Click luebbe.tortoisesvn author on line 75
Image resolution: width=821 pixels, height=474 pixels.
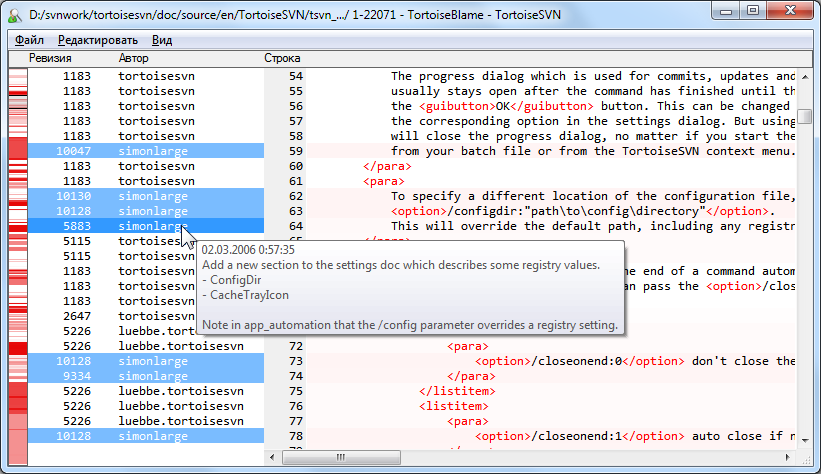[181, 391]
